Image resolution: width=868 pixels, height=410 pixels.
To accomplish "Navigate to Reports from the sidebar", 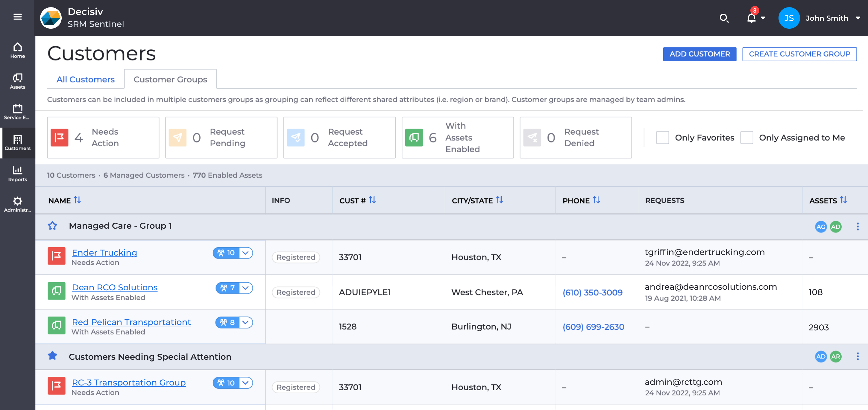I will (17, 173).
